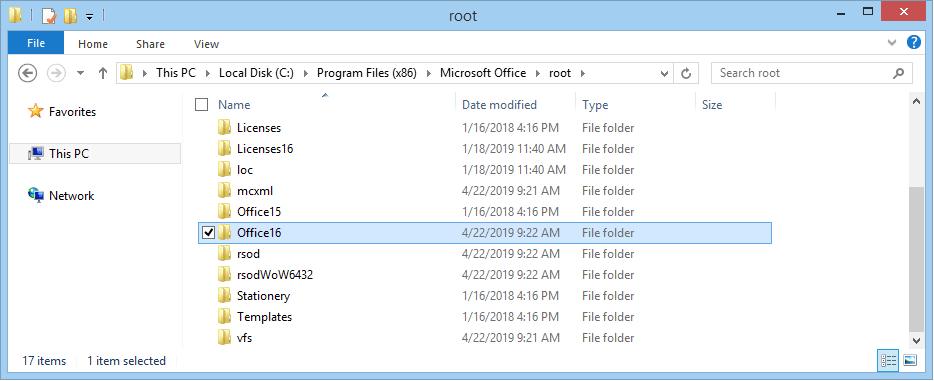Switch to the Share ribbon tab
Viewport: 934px width, 381px height.
(x=150, y=44)
